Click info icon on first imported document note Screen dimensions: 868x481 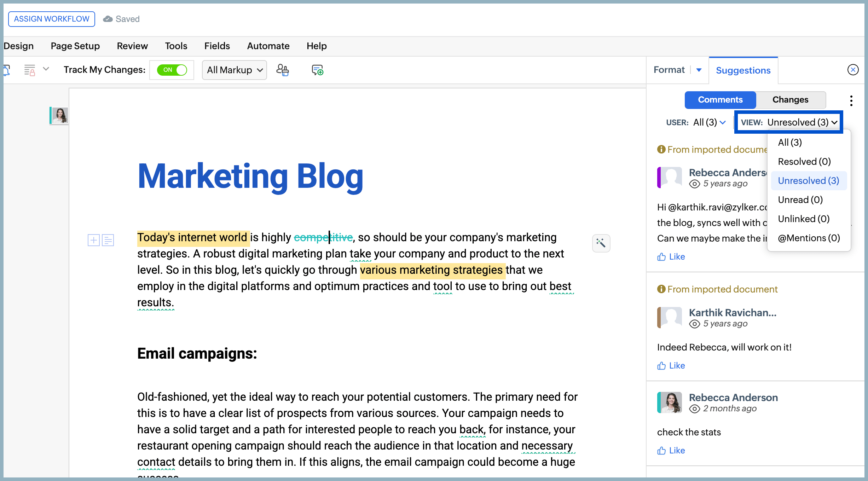661,150
